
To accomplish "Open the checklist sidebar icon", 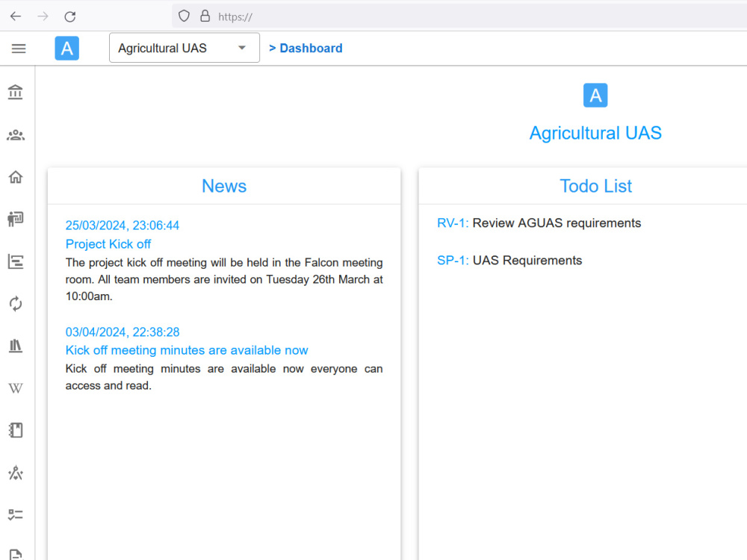I will coord(15,514).
